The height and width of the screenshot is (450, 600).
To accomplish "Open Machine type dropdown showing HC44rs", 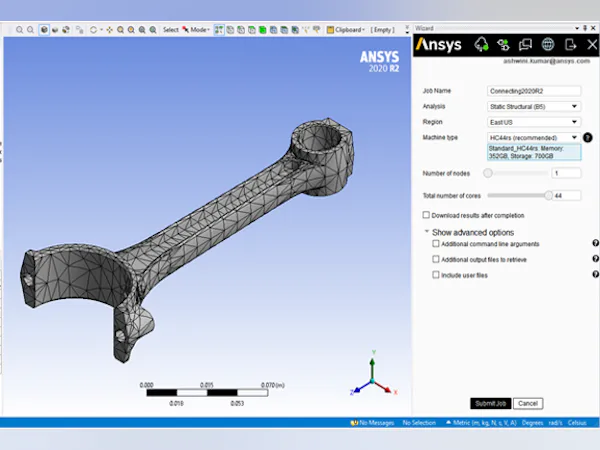I will (534, 137).
